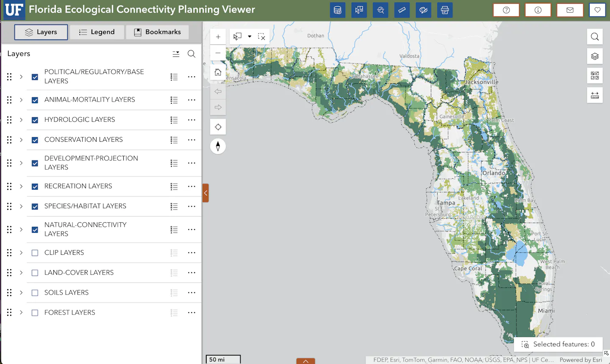Open the layer list icon on the right
The width and height of the screenshot is (610, 364).
[x=594, y=56]
